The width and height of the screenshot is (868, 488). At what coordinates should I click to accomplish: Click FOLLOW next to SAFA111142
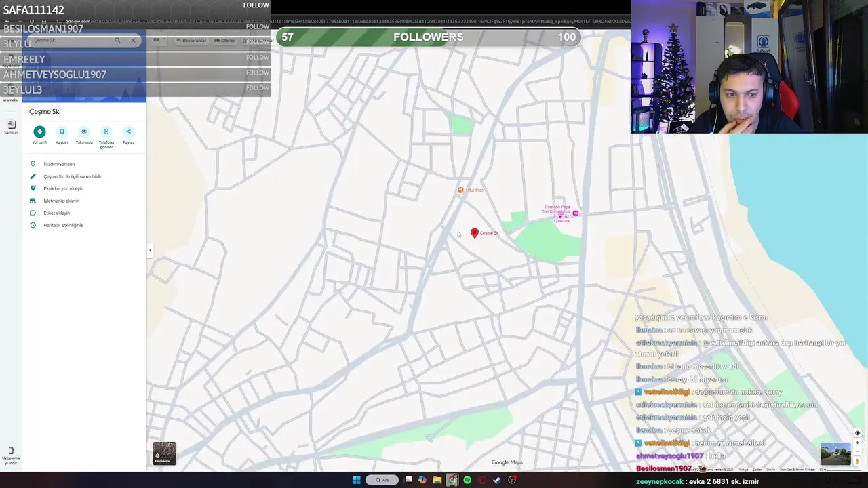point(256,5)
